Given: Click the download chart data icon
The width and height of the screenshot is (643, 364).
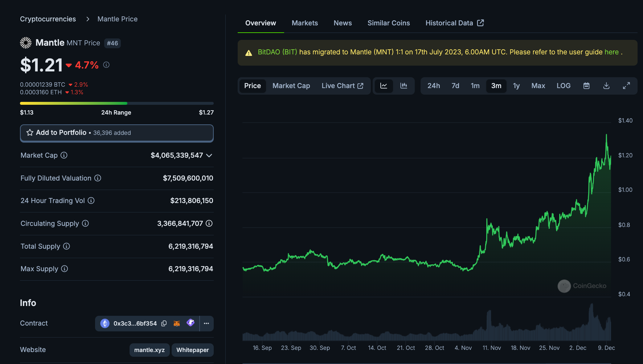Looking at the screenshot, I should pos(606,86).
